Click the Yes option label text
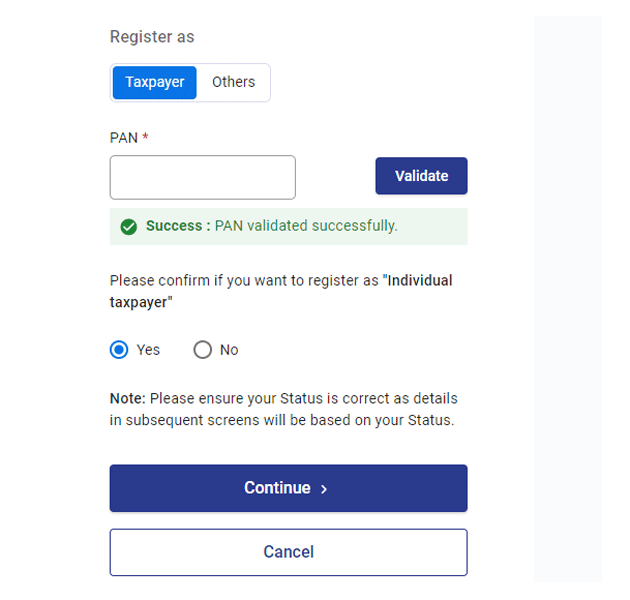This screenshot has height=600, width=630. (148, 350)
